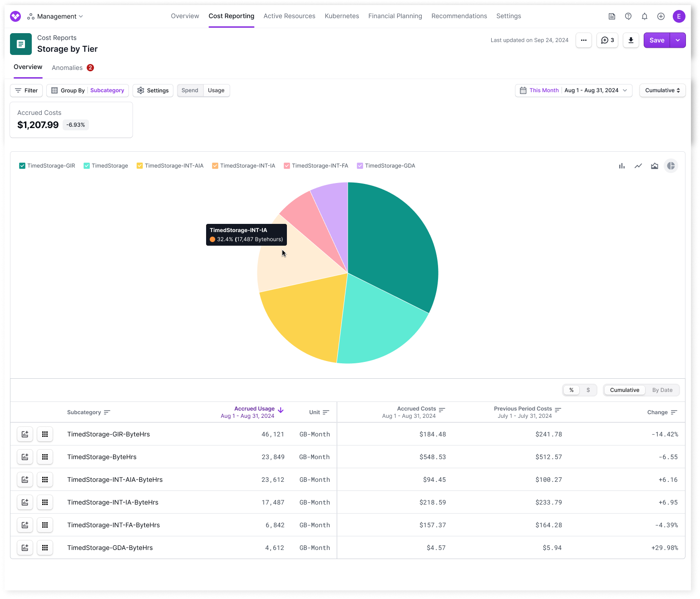Open Active Resources nav item

click(x=289, y=16)
